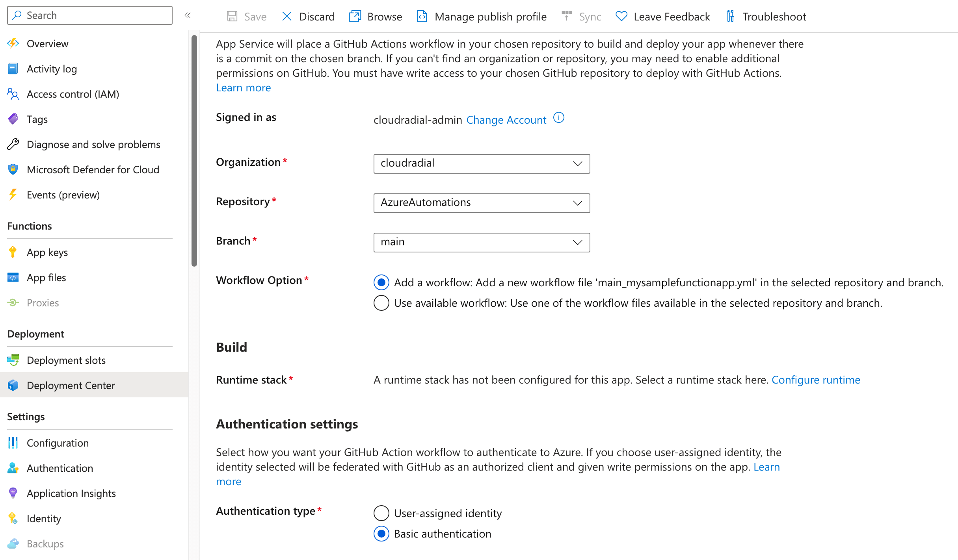Click the Discard X icon

(287, 17)
